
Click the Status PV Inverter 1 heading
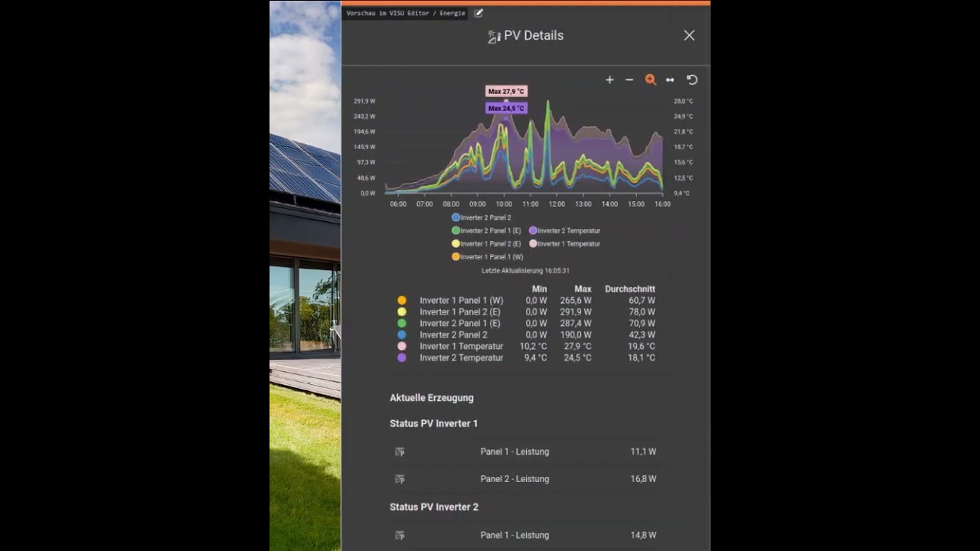[x=434, y=423]
